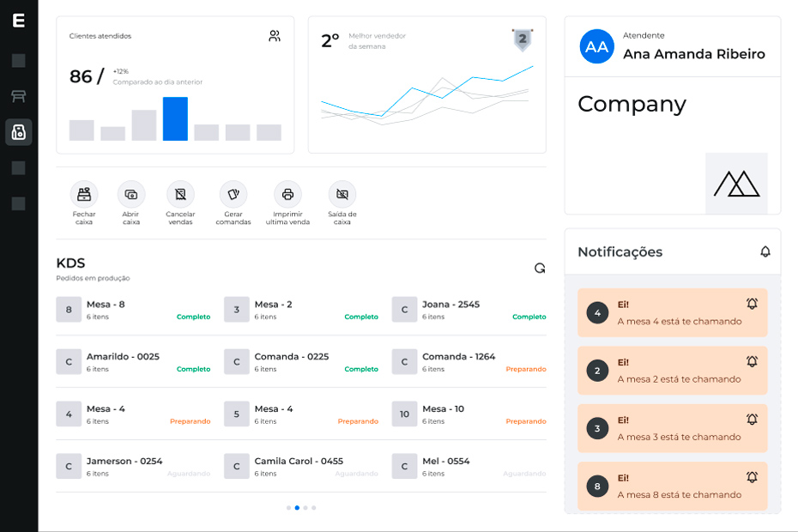This screenshot has width=798, height=532.
Task: Refresh the KDS orders list
Action: pos(540,268)
